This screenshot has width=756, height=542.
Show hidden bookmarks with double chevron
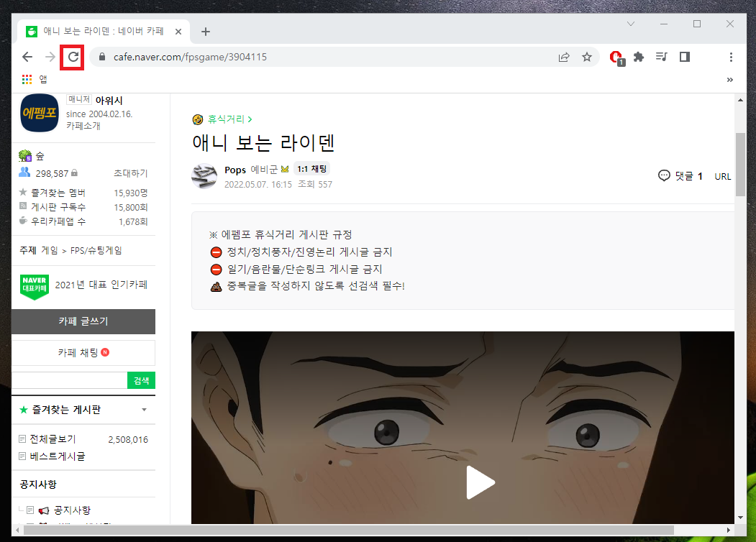[730, 80]
